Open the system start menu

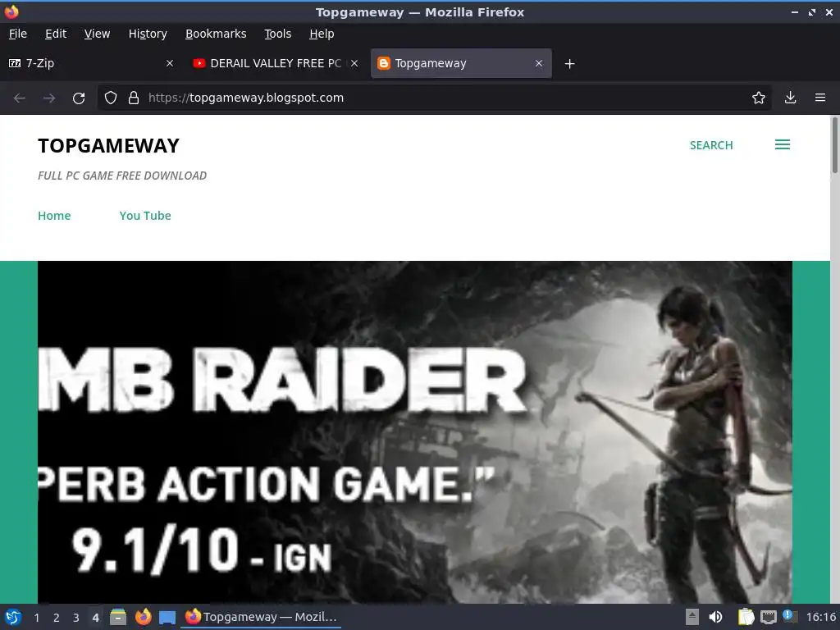[x=13, y=617]
